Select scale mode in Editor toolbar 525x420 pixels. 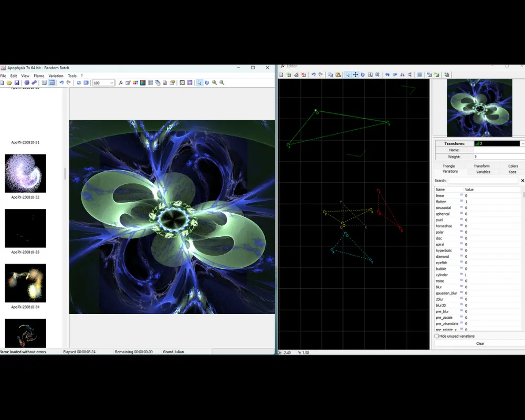[x=370, y=75]
